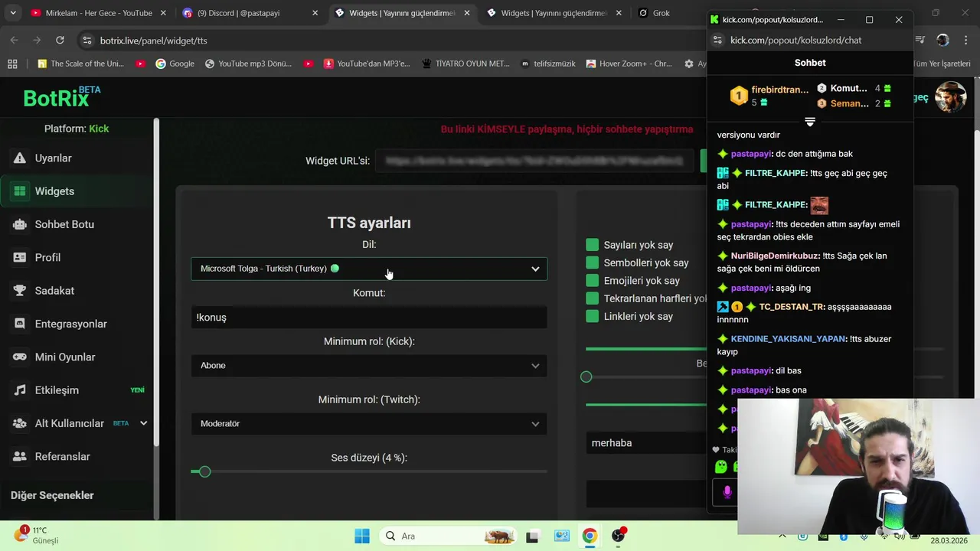Open The Scale of the Universe bookmark
980x551 pixels.
tap(80, 64)
